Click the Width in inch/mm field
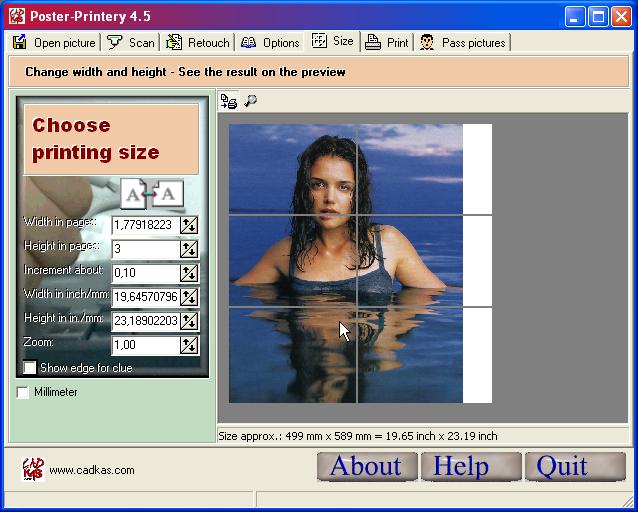638x512 pixels. tap(145, 297)
